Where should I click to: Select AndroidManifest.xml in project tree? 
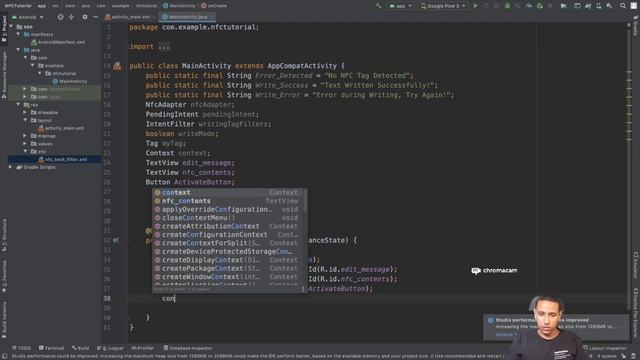click(58, 42)
